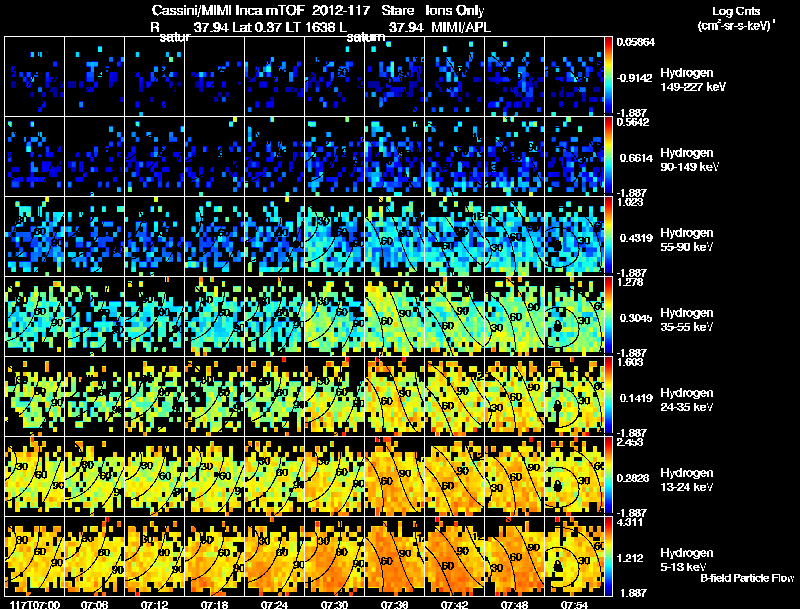The width and height of the screenshot is (800, 609).
Task: Open the 149-227 keV panel at 117T07:00
Action: click(x=35, y=77)
